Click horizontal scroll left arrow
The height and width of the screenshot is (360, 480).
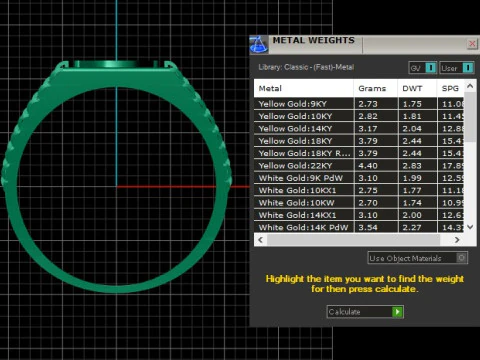(261, 240)
